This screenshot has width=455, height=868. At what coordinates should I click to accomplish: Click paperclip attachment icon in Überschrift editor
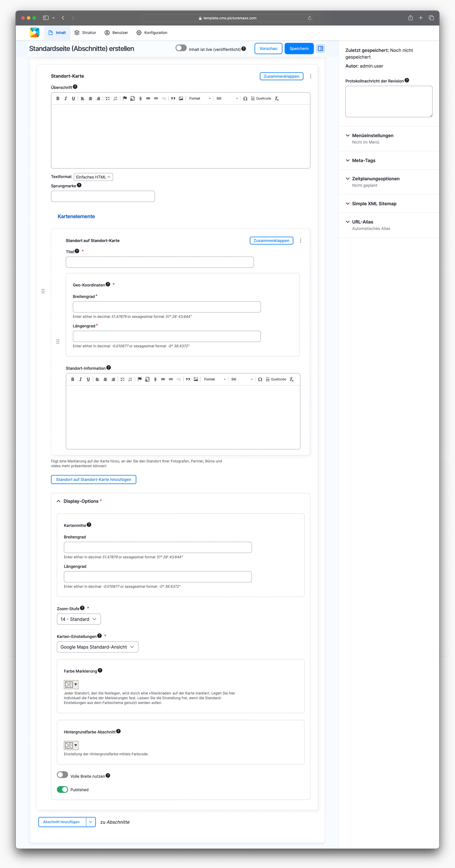tap(141, 98)
